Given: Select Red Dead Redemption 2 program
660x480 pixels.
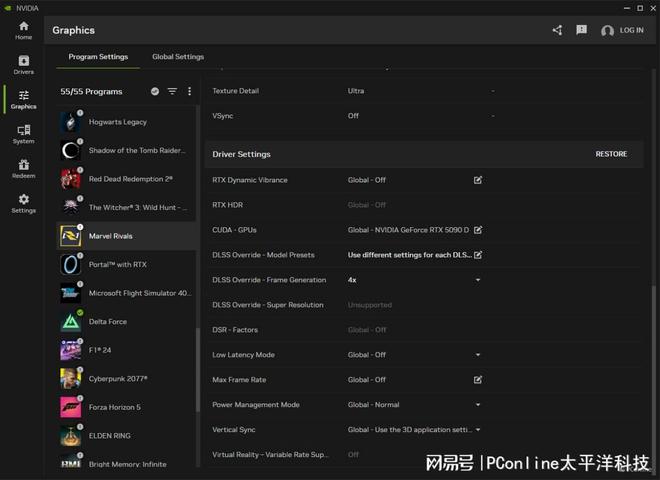Looking at the screenshot, I should tap(126, 179).
